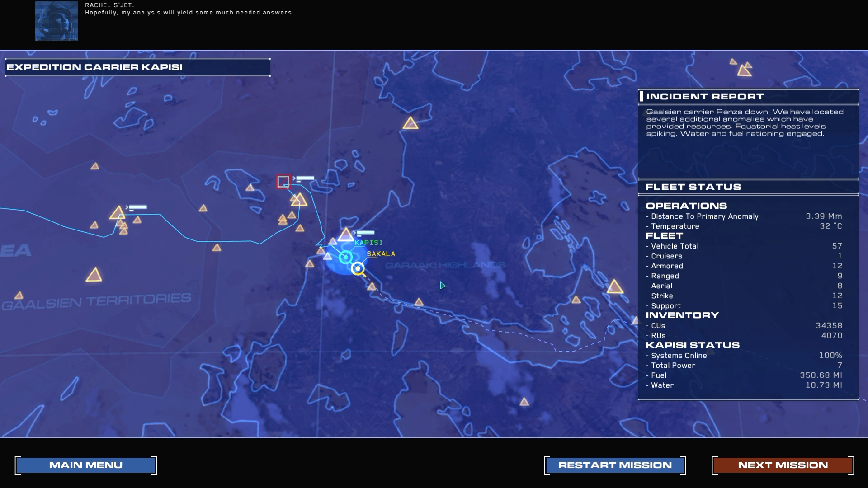Click the Operations section heading
The width and height of the screenshot is (868, 488).
686,206
